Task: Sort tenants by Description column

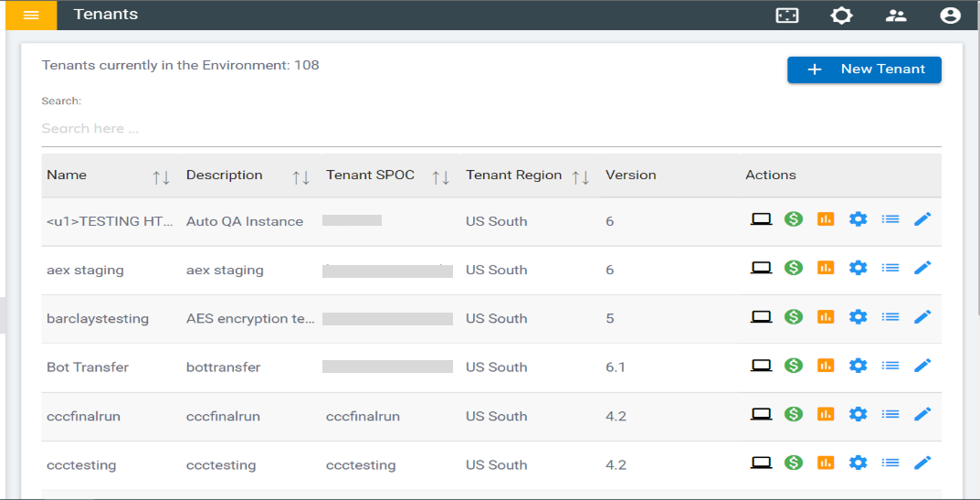Action: (300, 176)
